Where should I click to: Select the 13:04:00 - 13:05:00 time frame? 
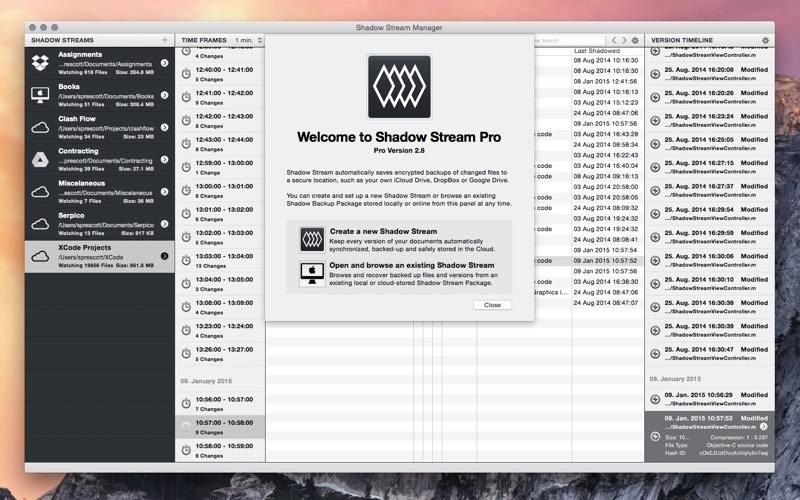click(x=220, y=284)
